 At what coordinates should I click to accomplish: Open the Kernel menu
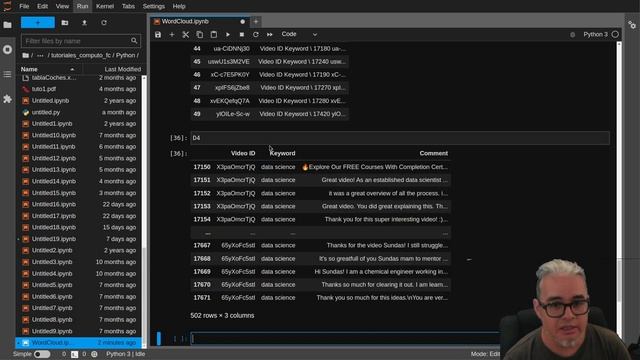(x=105, y=6)
